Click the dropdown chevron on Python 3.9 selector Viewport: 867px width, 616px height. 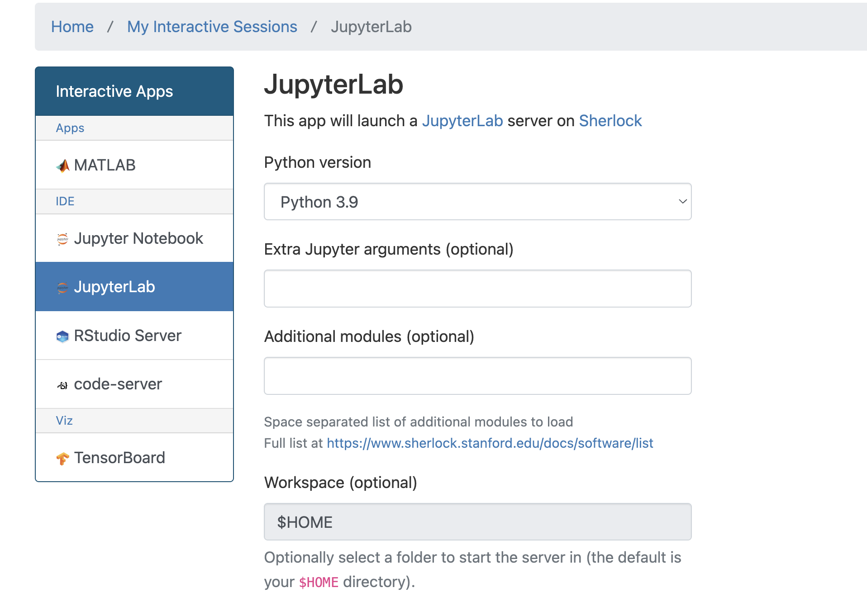682,202
